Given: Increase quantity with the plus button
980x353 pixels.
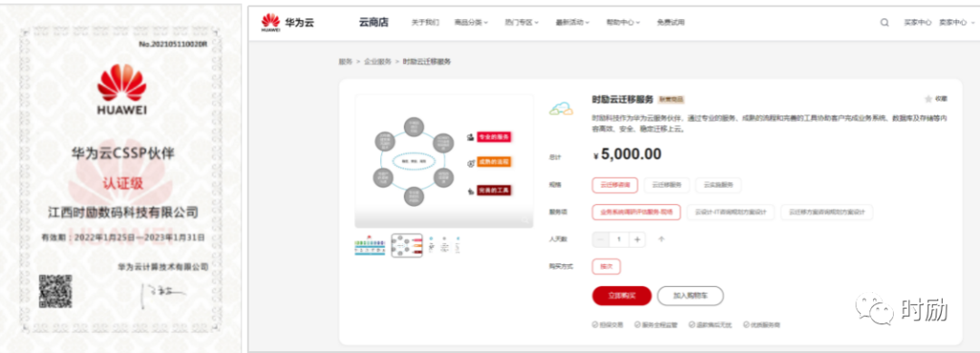Looking at the screenshot, I should click(x=638, y=240).
